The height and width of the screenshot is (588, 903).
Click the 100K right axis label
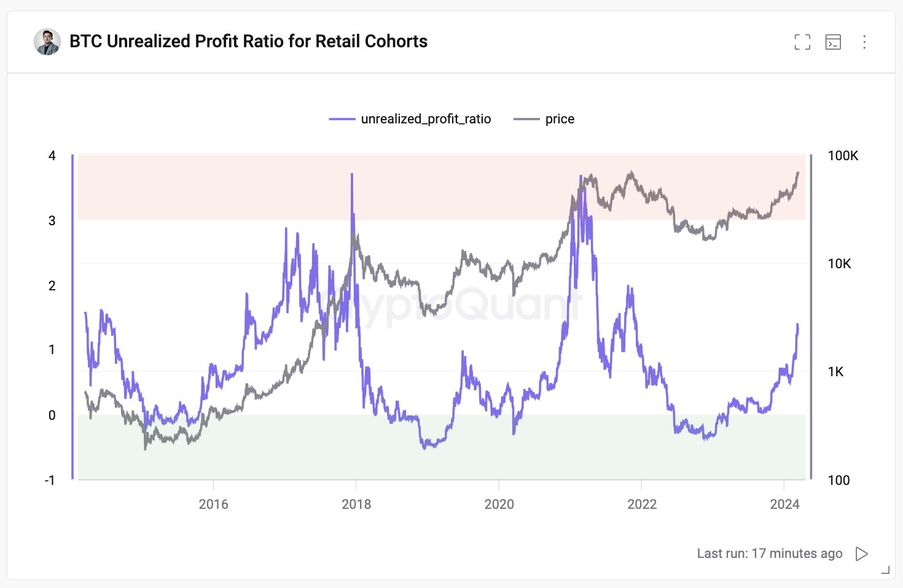point(843,156)
